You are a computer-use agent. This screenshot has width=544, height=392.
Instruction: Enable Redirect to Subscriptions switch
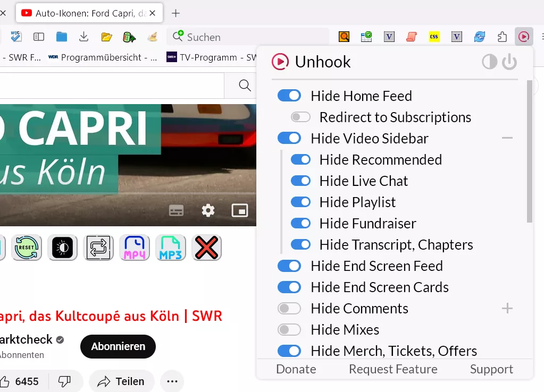point(300,117)
